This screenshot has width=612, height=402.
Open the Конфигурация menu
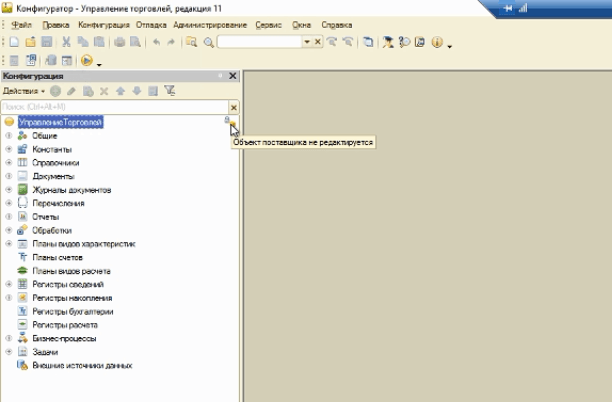(x=103, y=25)
